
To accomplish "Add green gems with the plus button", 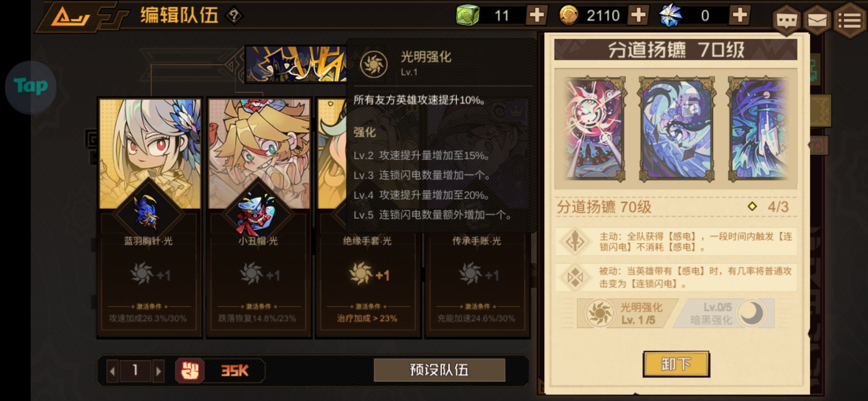I will pyautogui.click(x=536, y=16).
